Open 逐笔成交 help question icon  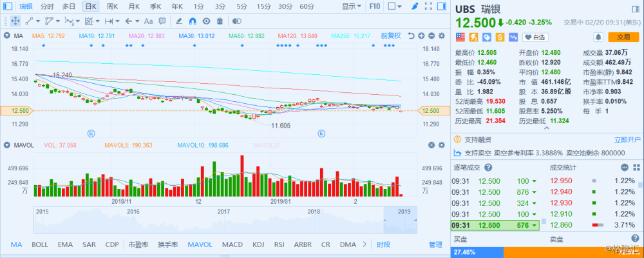[488, 168]
